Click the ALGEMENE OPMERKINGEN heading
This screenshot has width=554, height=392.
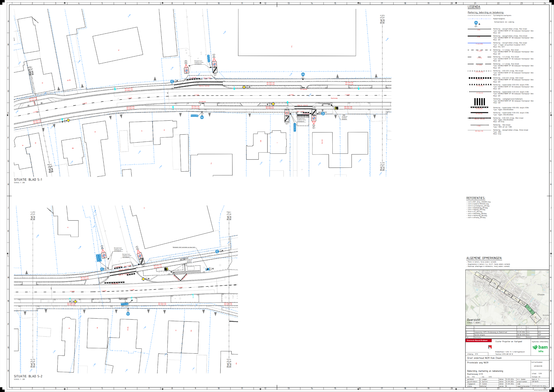484,258
